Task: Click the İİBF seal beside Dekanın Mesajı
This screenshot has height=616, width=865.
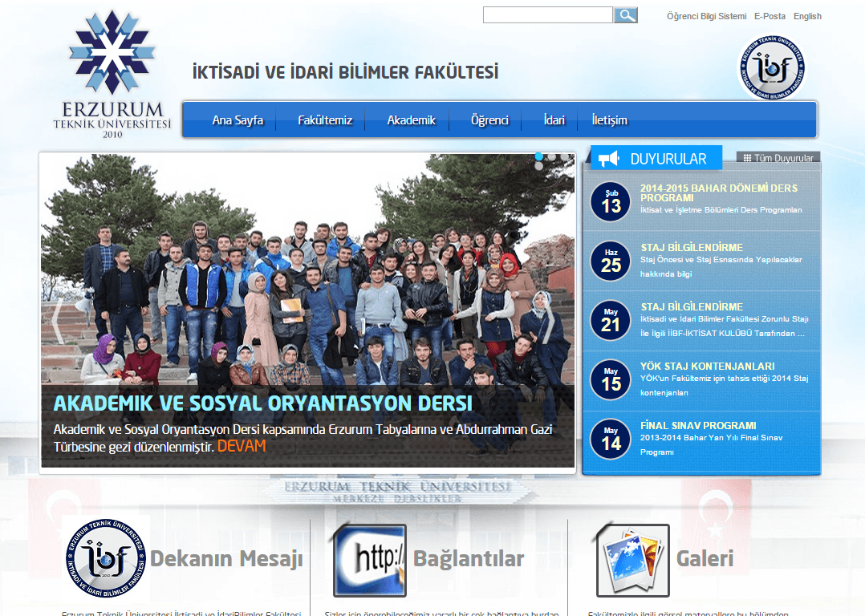Action: pyautogui.click(x=105, y=558)
